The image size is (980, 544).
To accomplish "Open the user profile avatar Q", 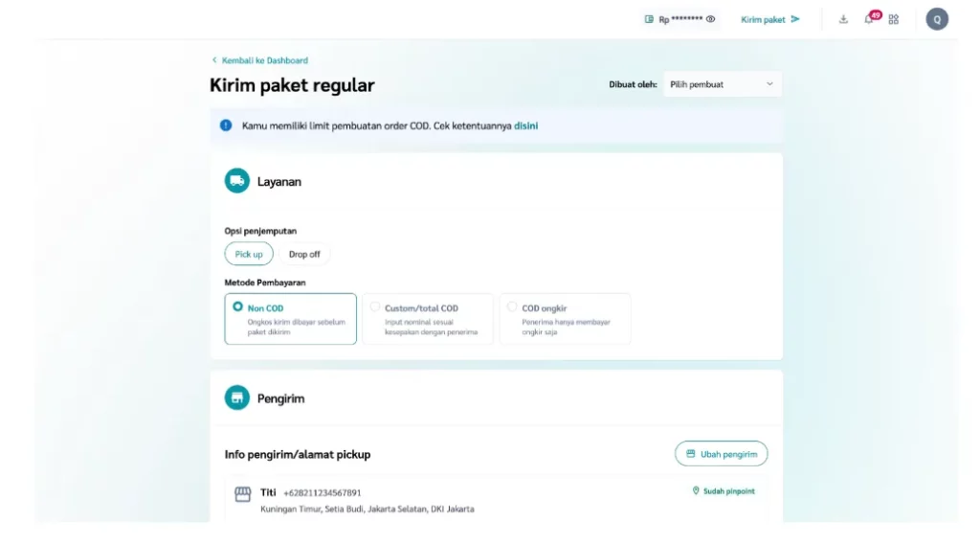I will click(937, 19).
